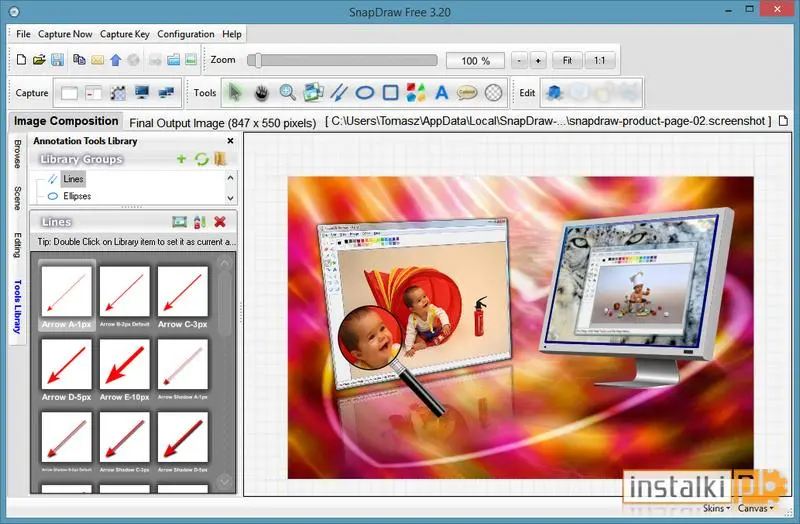This screenshot has height=524, width=800.
Task: Open the Skins dropdown
Action: (x=716, y=508)
